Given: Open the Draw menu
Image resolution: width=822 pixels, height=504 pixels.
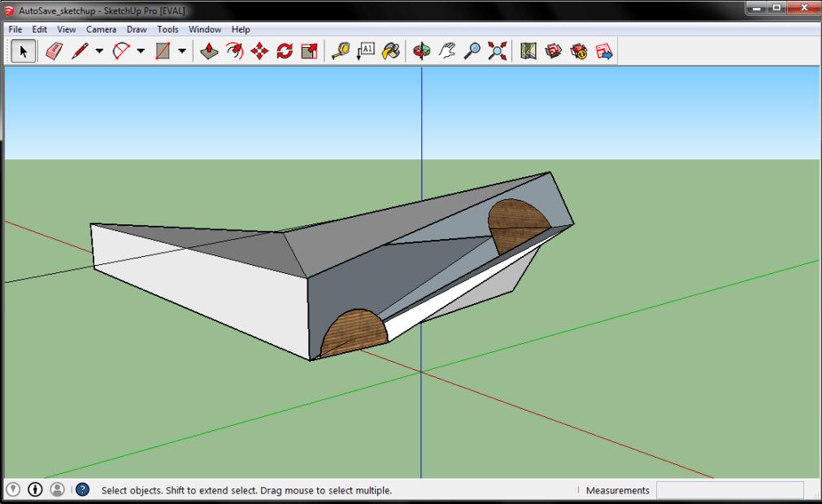Looking at the screenshot, I should pos(137,29).
